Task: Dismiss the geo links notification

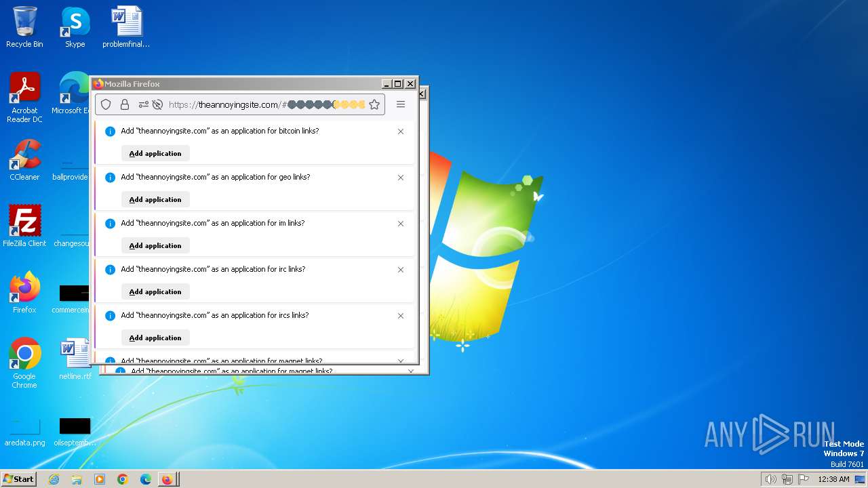Action: [401, 178]
